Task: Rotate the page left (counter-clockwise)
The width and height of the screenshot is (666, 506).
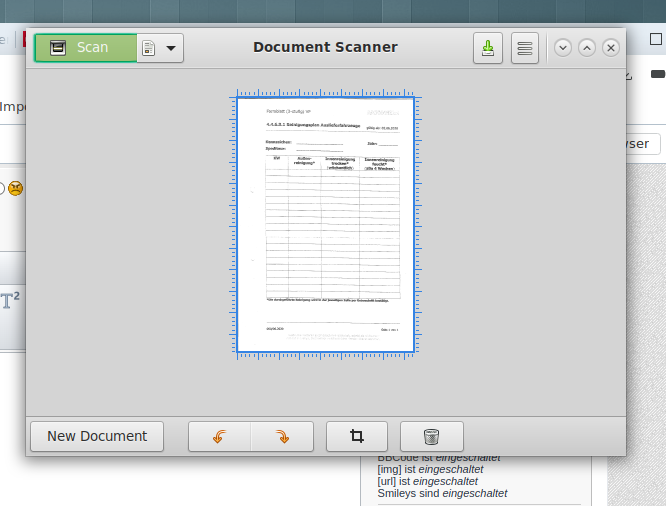Action: (220, 436)
